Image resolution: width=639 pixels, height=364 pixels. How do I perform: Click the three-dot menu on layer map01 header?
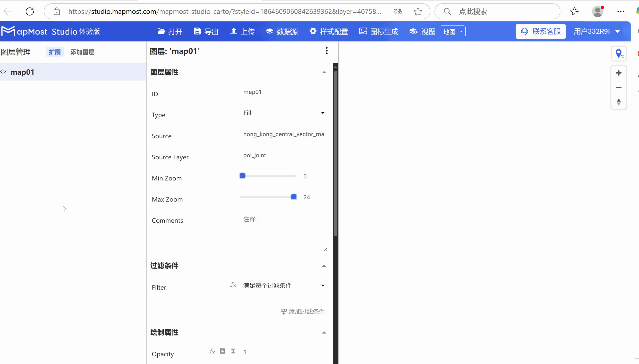click(327, 51)
